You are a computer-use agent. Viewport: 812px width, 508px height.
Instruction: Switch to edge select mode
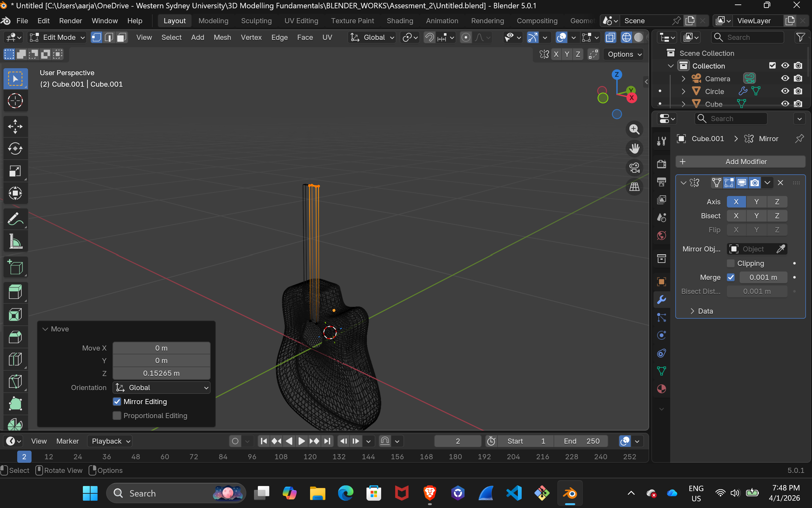[109, 37]
